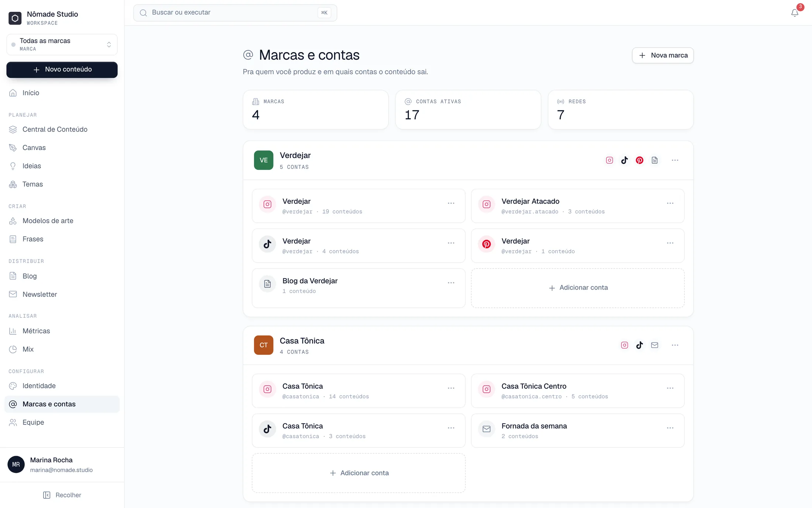Screen dimensions: 812x508
Task: Open options for Casa Tônica Centro
Action: click(670, 388)
